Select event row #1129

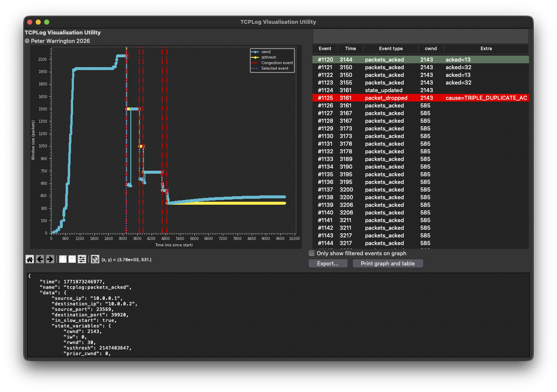421,129
